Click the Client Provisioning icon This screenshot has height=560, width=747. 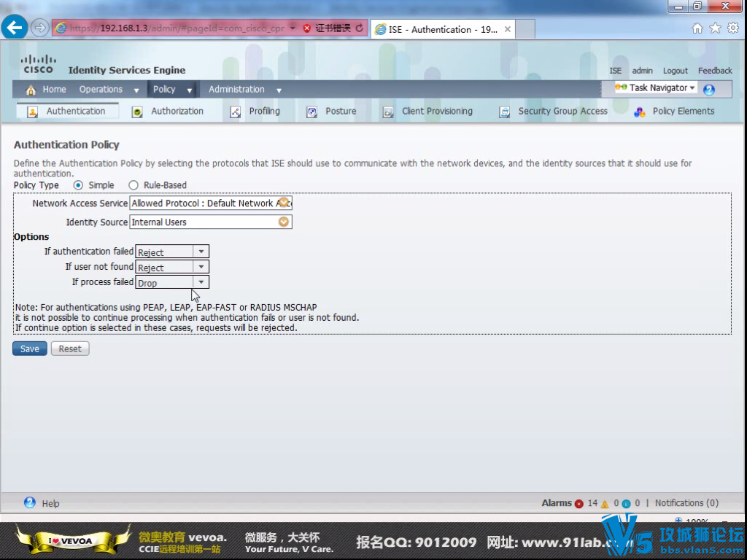coord(388,112)
